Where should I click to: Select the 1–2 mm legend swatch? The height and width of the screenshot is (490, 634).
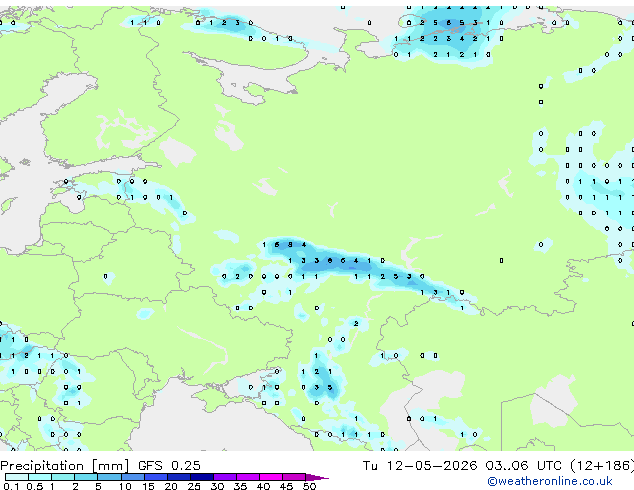coord(63,477)
